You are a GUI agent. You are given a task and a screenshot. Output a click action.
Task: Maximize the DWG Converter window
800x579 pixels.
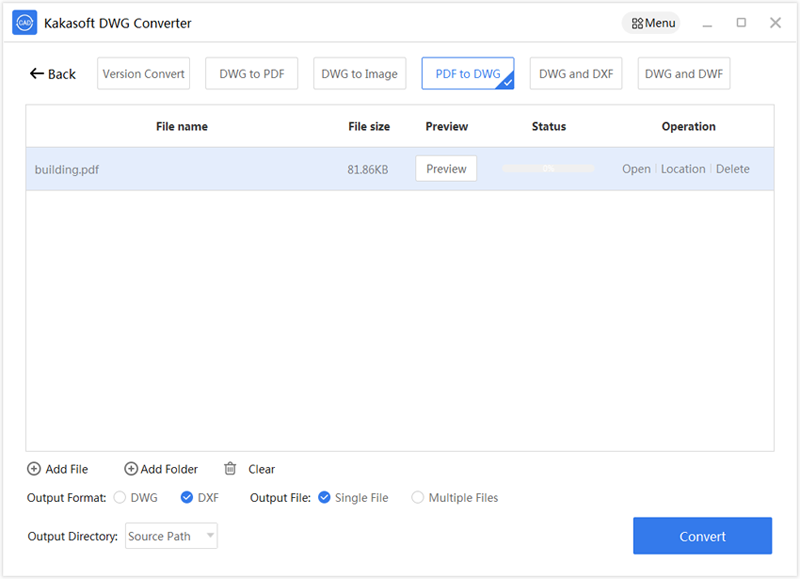click(x=741, y=22)
